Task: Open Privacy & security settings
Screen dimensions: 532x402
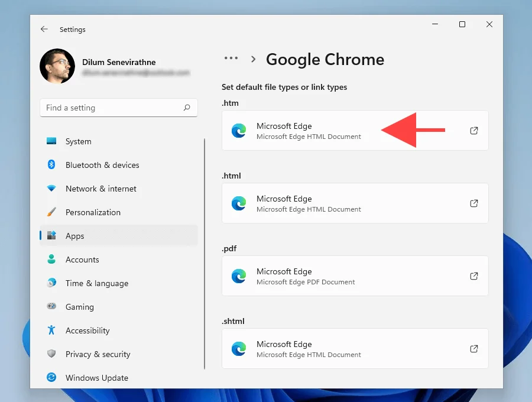Action: pyautogui.click(x=118, y=354)
